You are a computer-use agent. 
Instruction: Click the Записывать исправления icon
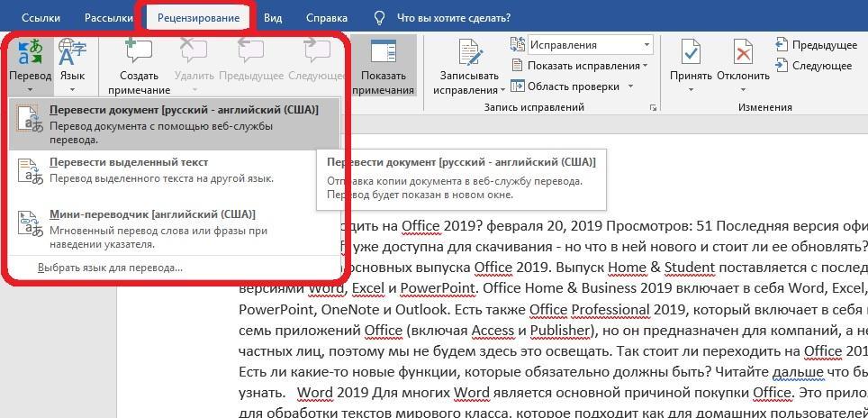[x=469, y=53]
